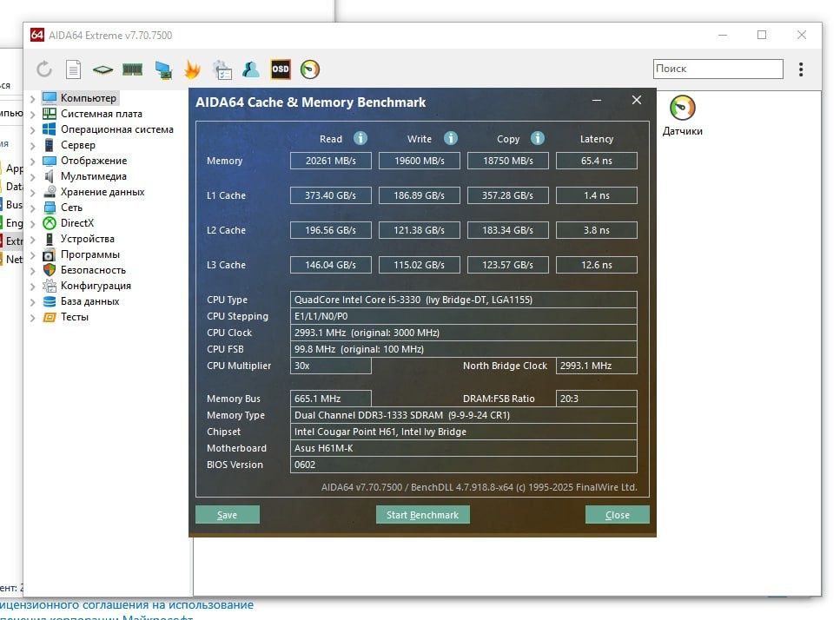Click the L3 Cache Copy value 123.57 GB/s
Viewport: 840px width, 620px height.
(508, 265)
